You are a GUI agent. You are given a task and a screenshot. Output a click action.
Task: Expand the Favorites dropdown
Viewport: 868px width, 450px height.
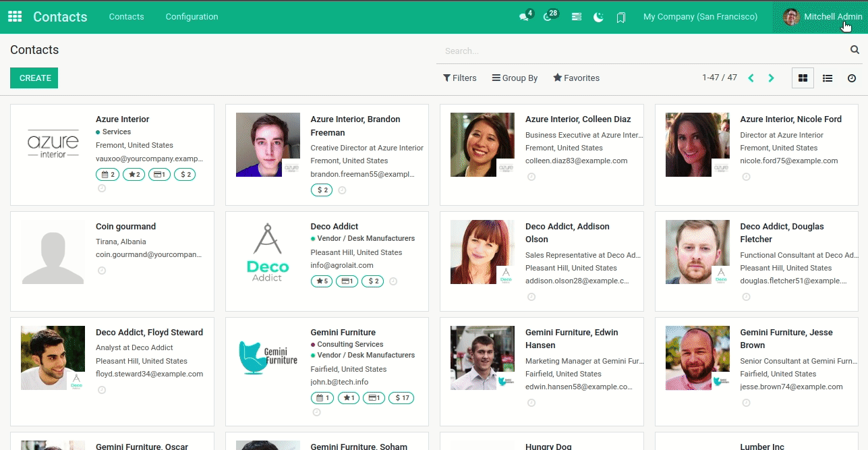click(x=577, y=78)
